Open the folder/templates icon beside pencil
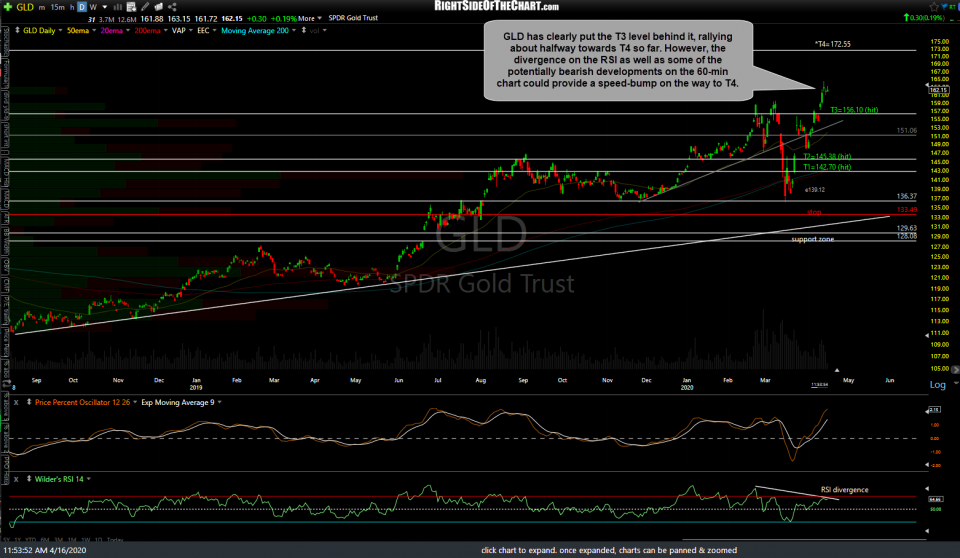The width and height of the screenshot is (960, 558). [x=159, y=7]
